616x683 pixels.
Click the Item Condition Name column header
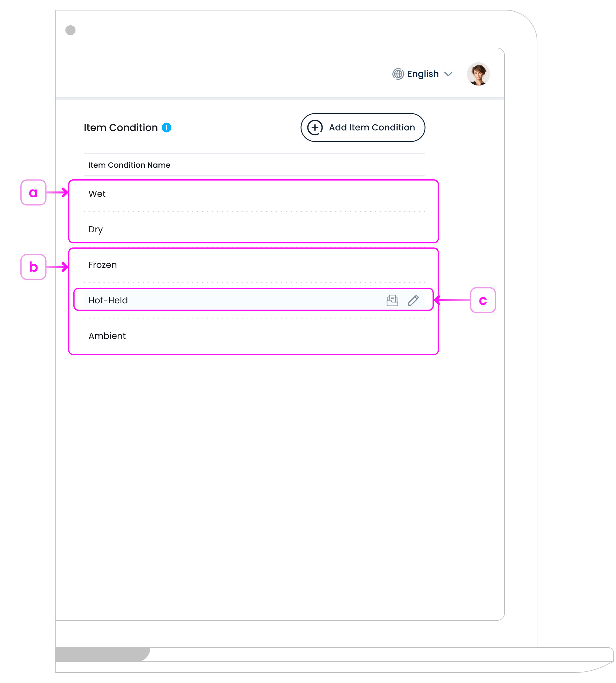point(129,165)
